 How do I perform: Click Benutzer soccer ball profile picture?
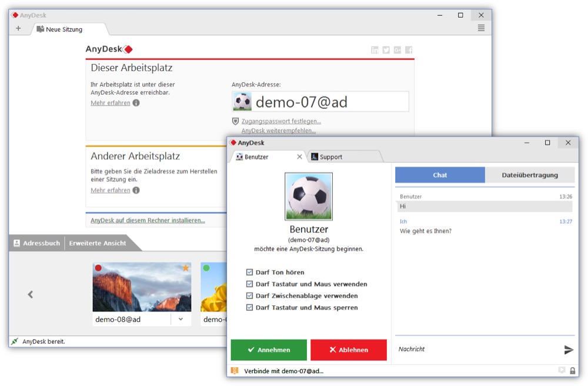[309, 196]
